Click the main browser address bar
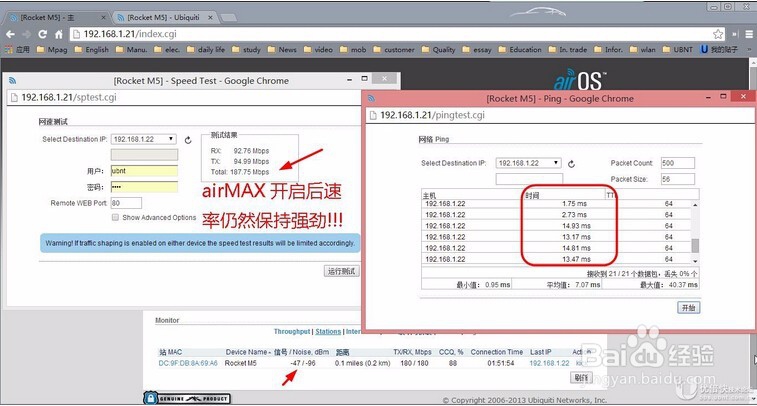The width and height of the screenshot is (757, 406). coord(391,34)
